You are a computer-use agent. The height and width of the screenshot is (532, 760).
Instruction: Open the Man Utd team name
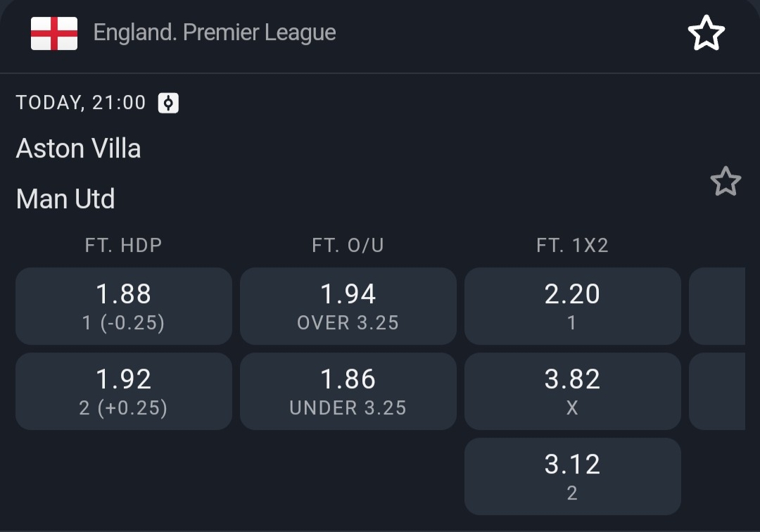(65, 199)
